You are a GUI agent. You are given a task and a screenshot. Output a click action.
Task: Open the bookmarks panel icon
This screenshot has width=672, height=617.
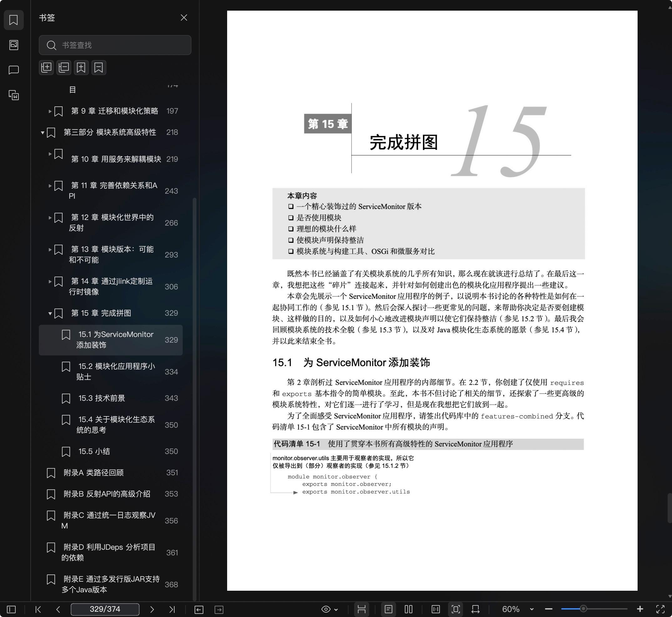pyautogui.click(x=14, y=20)
